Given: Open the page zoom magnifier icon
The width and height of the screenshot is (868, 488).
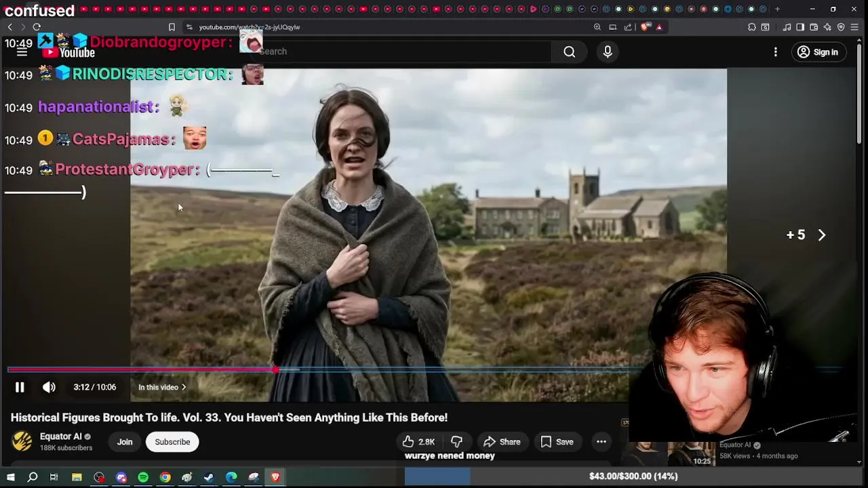Looking at the screenshot, I should click(597, 27).
